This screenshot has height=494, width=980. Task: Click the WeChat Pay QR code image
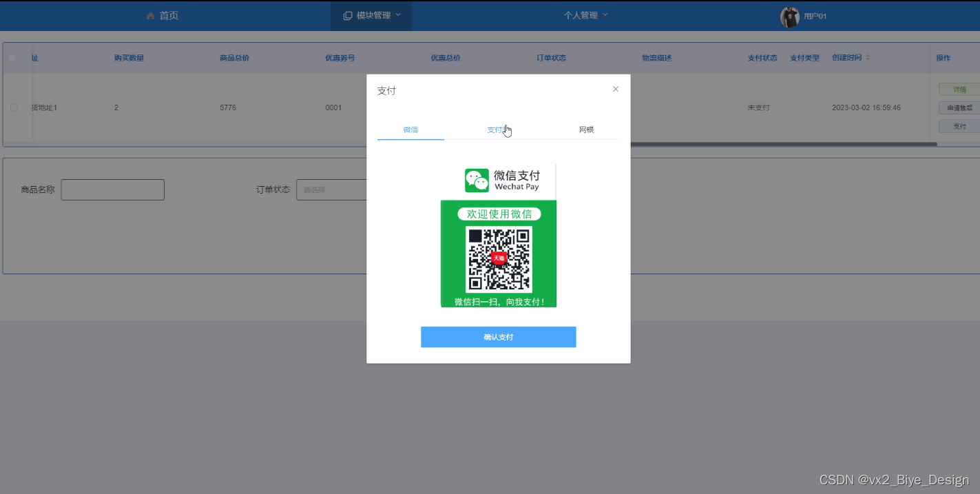tap(499, 258)
